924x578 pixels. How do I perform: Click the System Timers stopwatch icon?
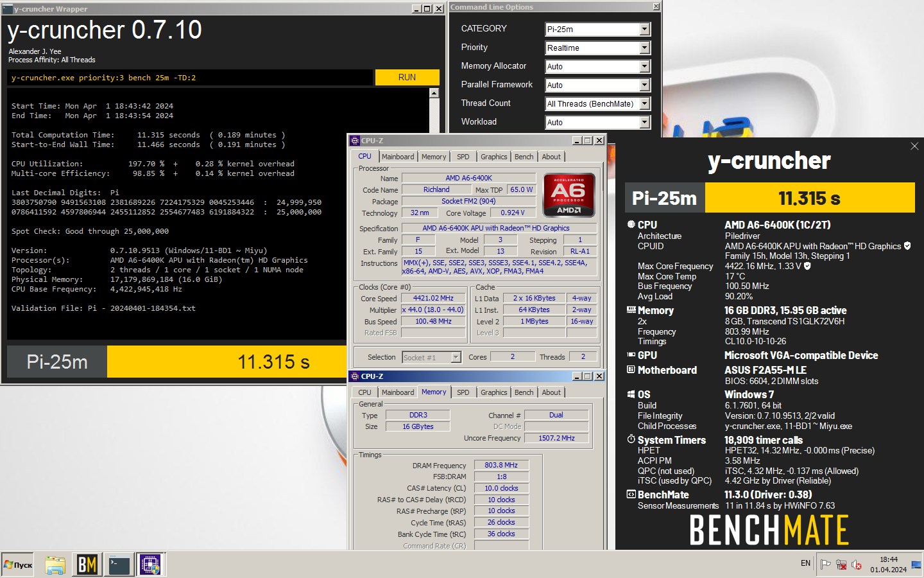[631, 440]
